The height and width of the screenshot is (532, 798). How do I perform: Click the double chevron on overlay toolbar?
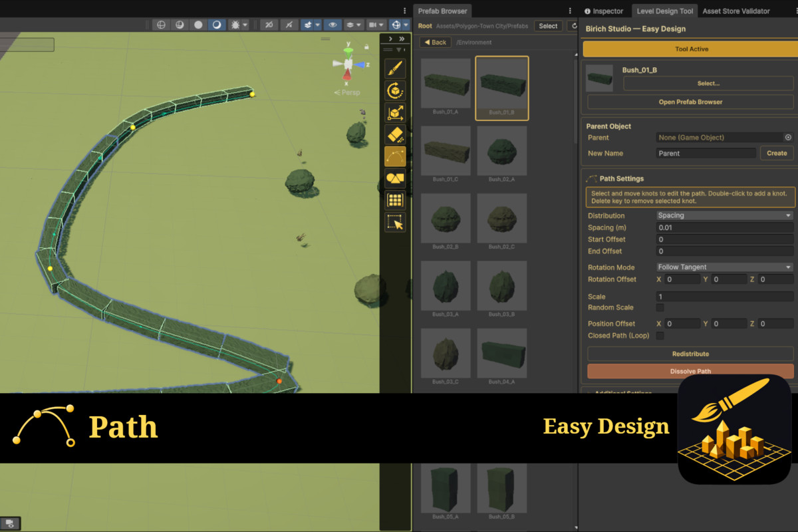[x=402, y=39]
